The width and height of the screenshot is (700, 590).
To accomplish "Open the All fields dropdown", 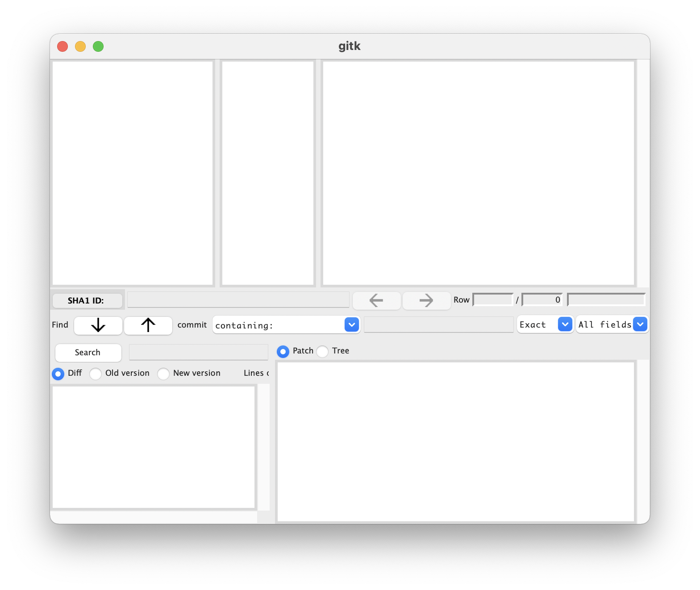I will click(640, 324).
